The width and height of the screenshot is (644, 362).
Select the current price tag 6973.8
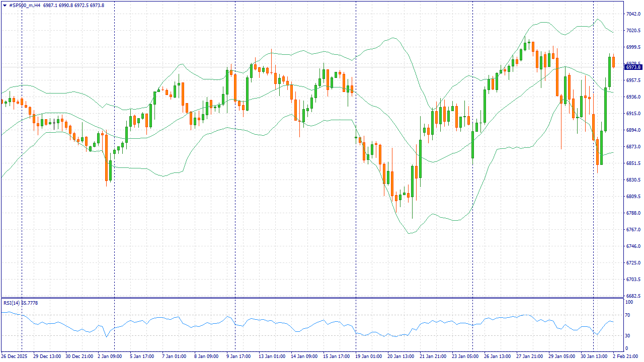tap(633, 67)
